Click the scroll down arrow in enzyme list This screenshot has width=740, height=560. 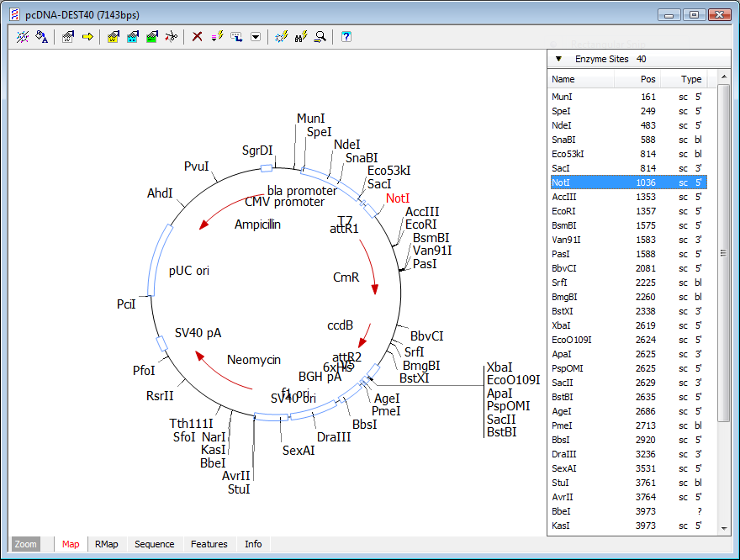(x=724, y=529)
